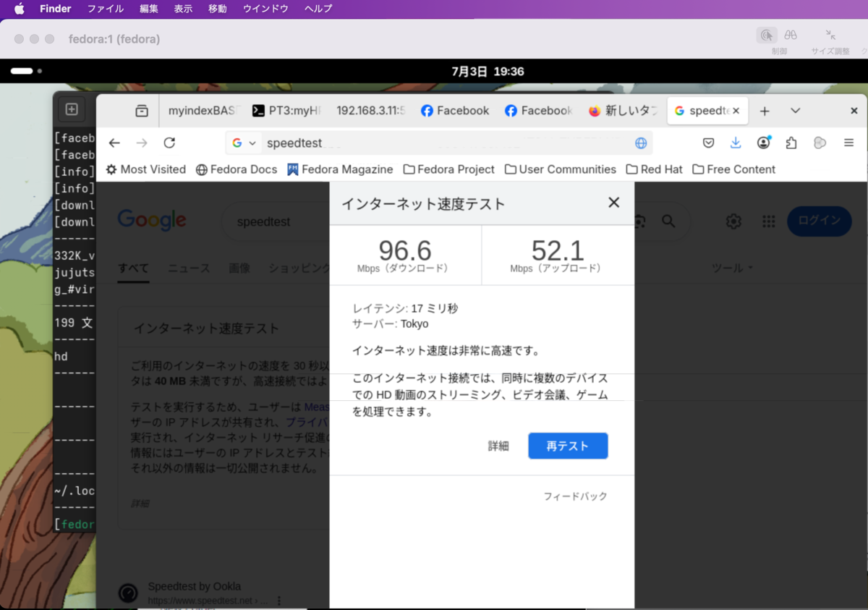Click the new tab plus button in terminal window
This screenshot has height=610, width=868.
pyautogui.click(x=72, y=109)
